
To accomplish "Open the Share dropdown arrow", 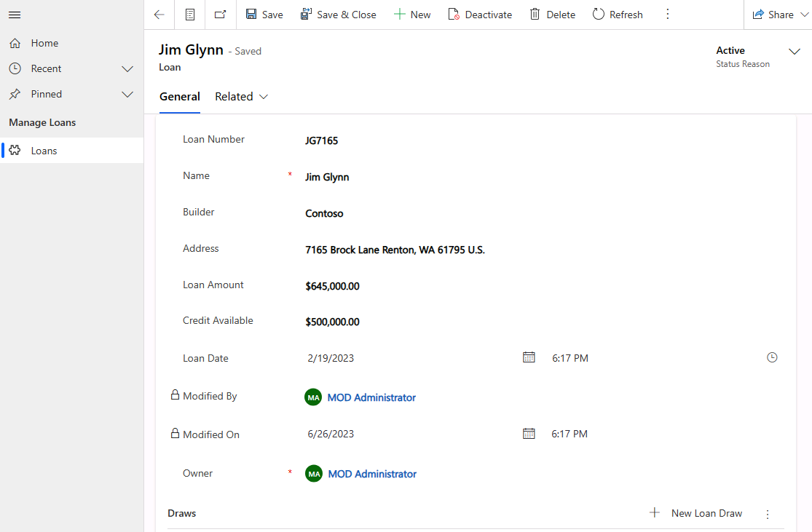I will (x=805, y=14).
